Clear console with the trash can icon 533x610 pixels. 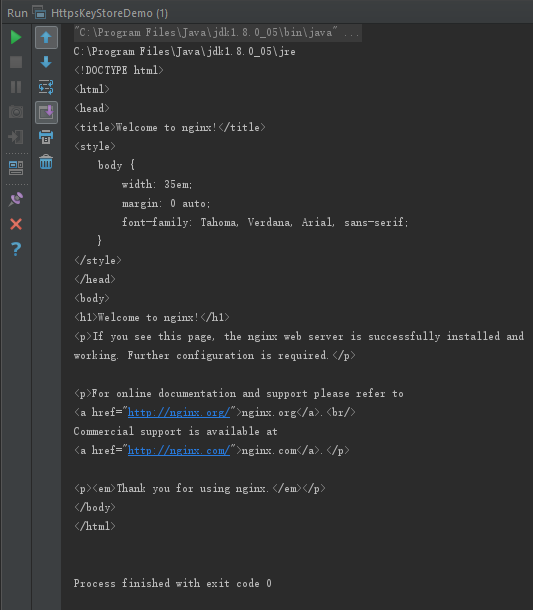click(x=46, y=162)
